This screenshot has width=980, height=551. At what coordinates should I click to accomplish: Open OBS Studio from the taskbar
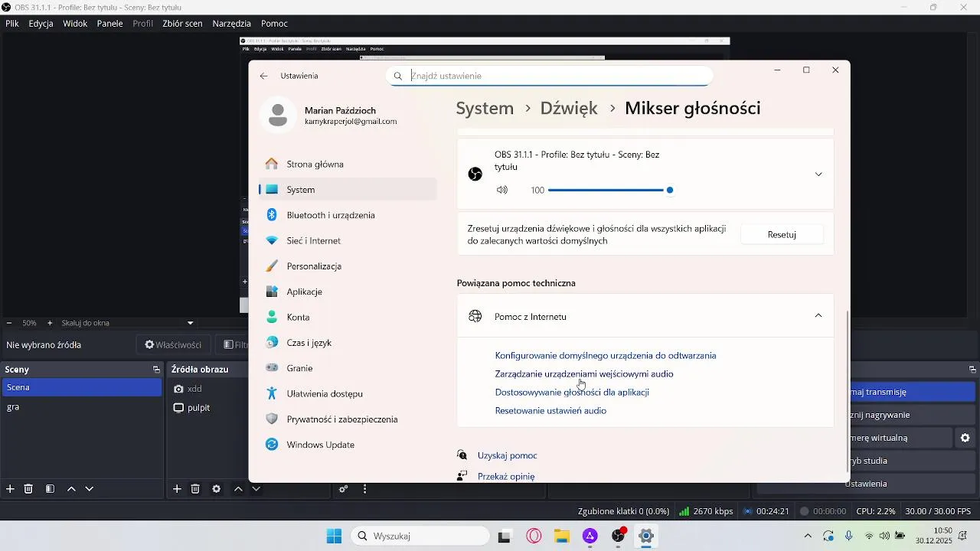pos(619,536)
